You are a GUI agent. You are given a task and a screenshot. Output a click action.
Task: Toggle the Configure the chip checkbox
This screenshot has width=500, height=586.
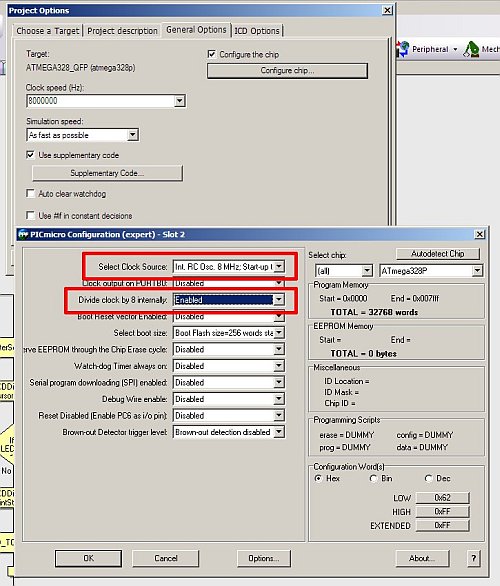pos(212,54)
